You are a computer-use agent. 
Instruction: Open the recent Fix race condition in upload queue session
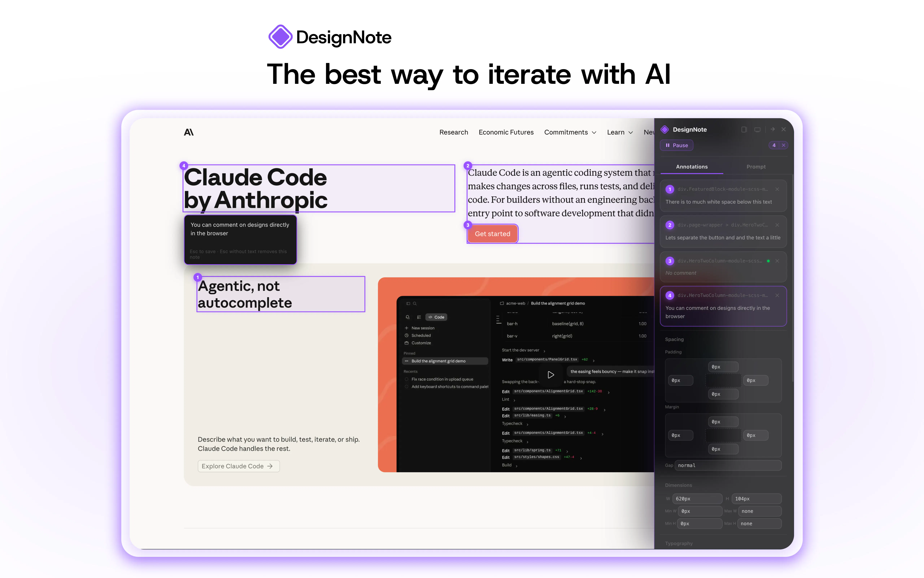coord(442,379)
